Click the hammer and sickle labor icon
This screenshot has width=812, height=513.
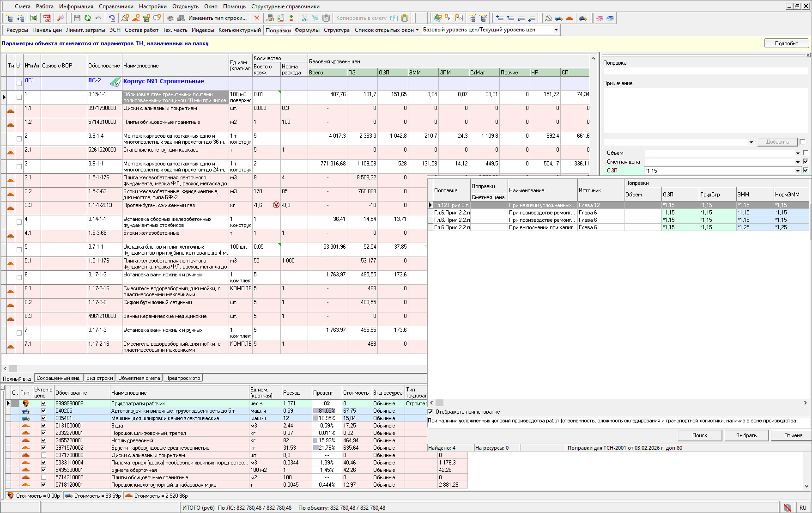[548, 18]
